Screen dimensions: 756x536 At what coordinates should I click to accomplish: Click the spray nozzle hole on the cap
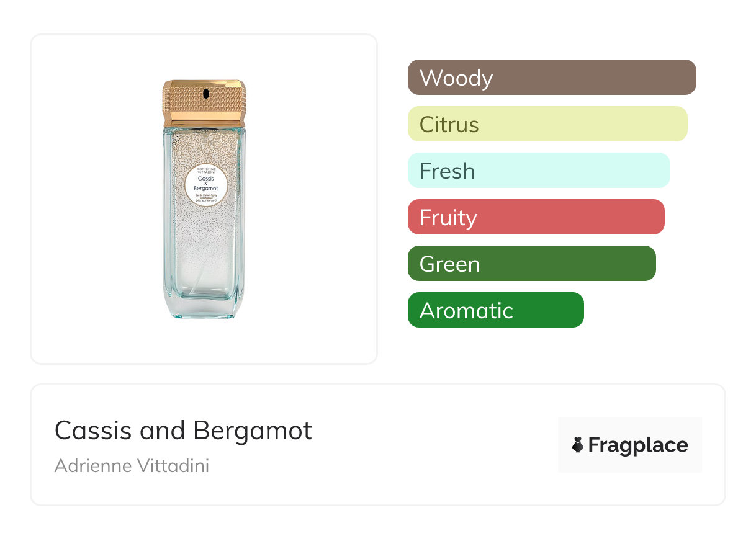pyautogui.click(x=205, y=92)
